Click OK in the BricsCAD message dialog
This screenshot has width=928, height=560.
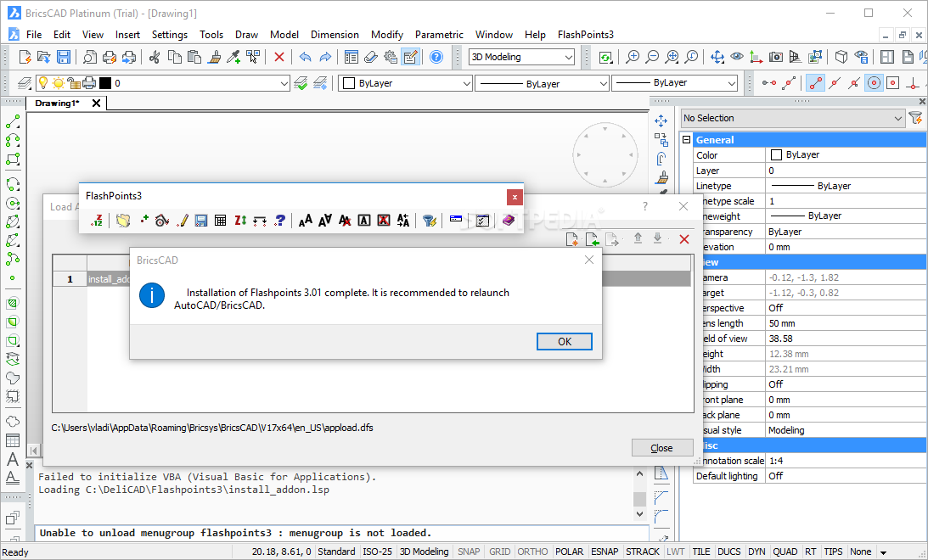564,341
